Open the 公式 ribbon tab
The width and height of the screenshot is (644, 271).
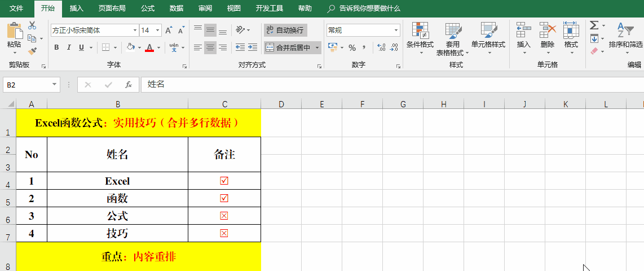148,8
